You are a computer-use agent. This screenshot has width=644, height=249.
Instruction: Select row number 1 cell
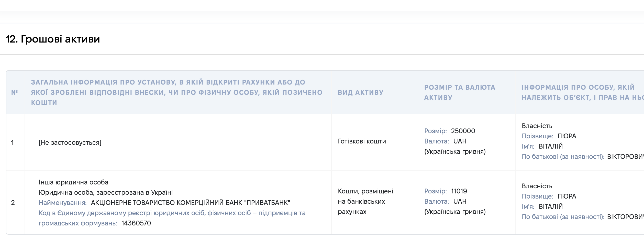pyautogui.click(x=12, y=142)
